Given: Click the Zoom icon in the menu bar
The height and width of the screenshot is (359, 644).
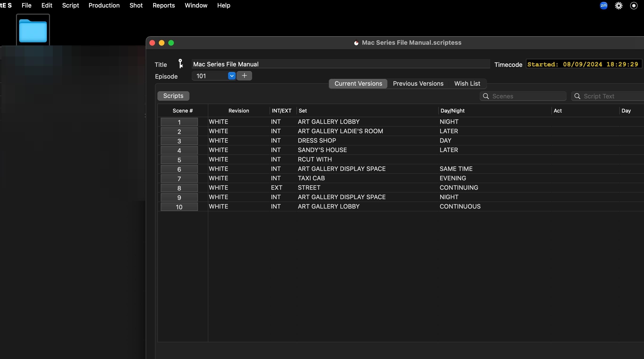Looking at the screenshot, I should pos(603,5).
